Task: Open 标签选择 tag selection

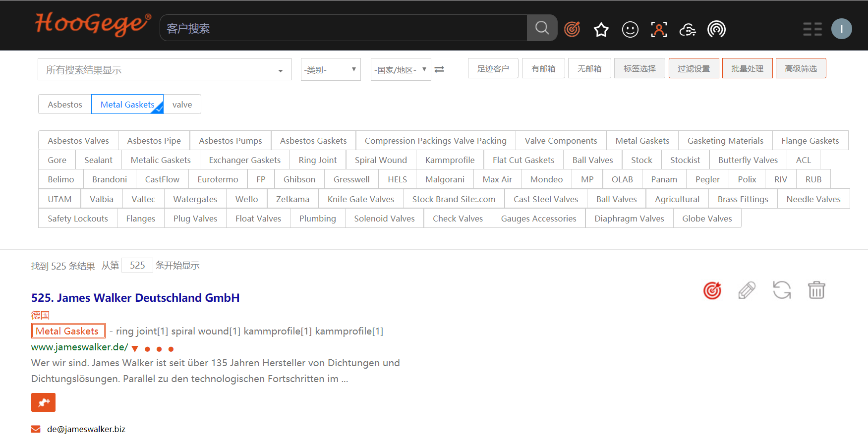Action: [x=639, y=68]
